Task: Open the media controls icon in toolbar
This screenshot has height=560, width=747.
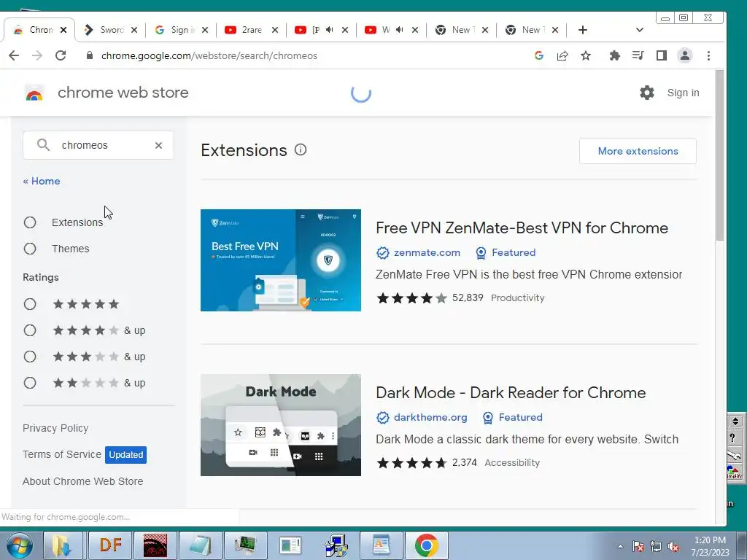Action: pos(638,55)
